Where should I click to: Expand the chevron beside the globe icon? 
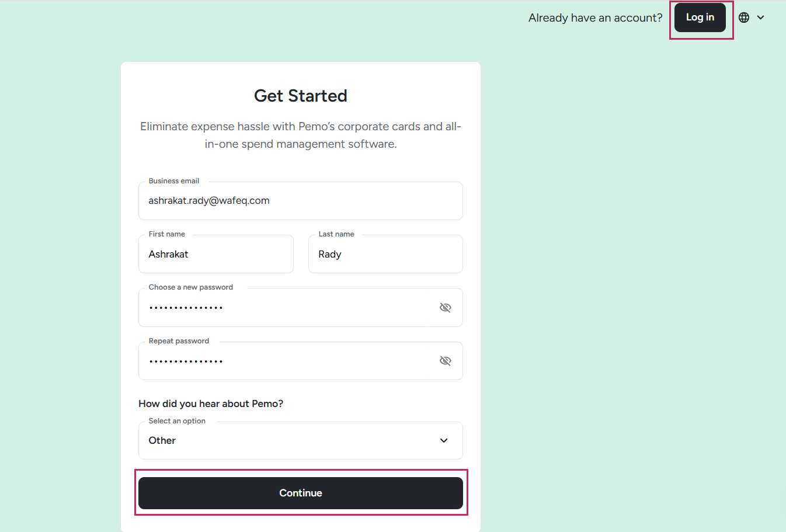[760, 18]
